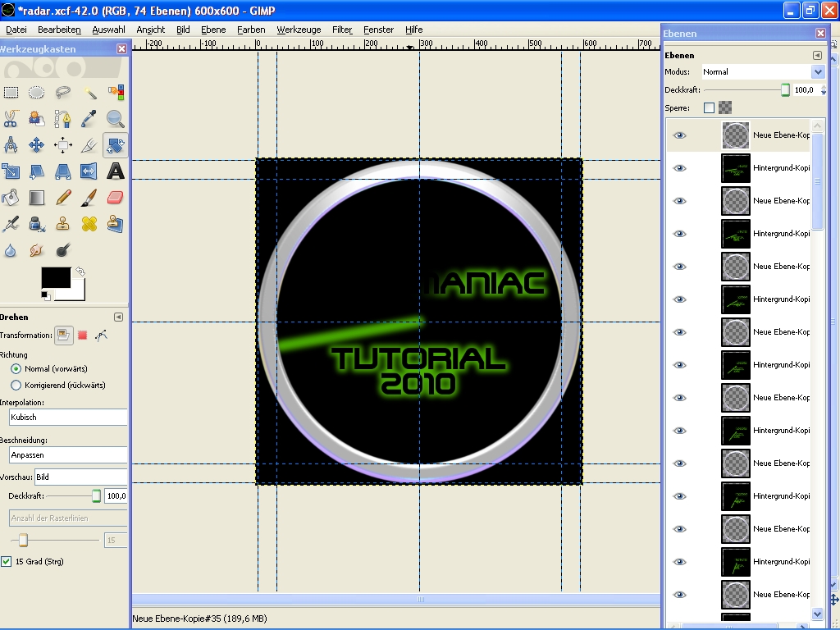Open the Vorschau Bild dropdown
Screen dimensions: 840x630
point(81,477)
